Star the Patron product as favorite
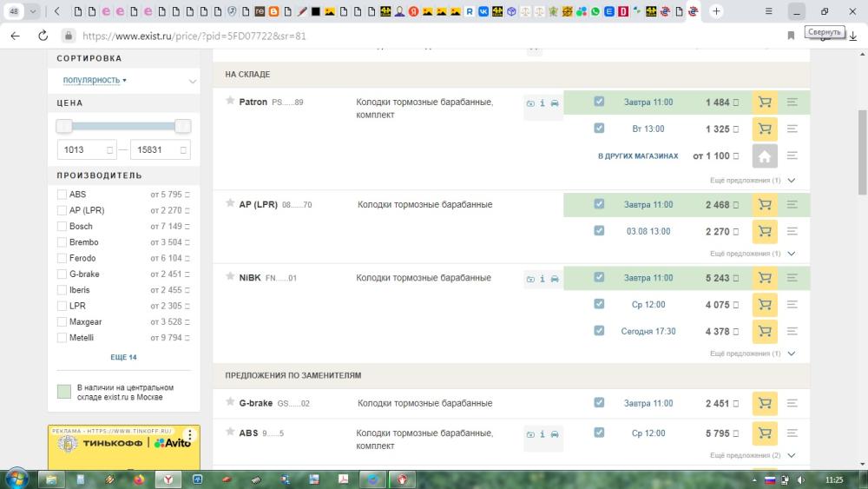This screenshot has height=489, width=868. tap(230, 101)
